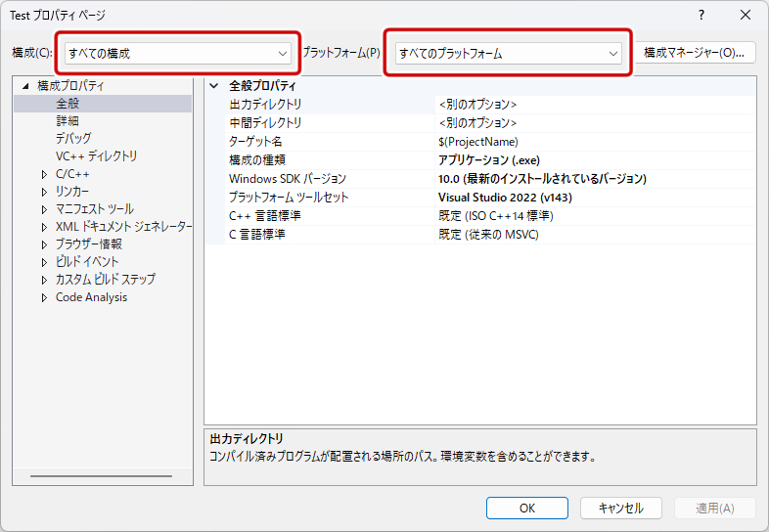Select the C 言語標準 property name

257,235
